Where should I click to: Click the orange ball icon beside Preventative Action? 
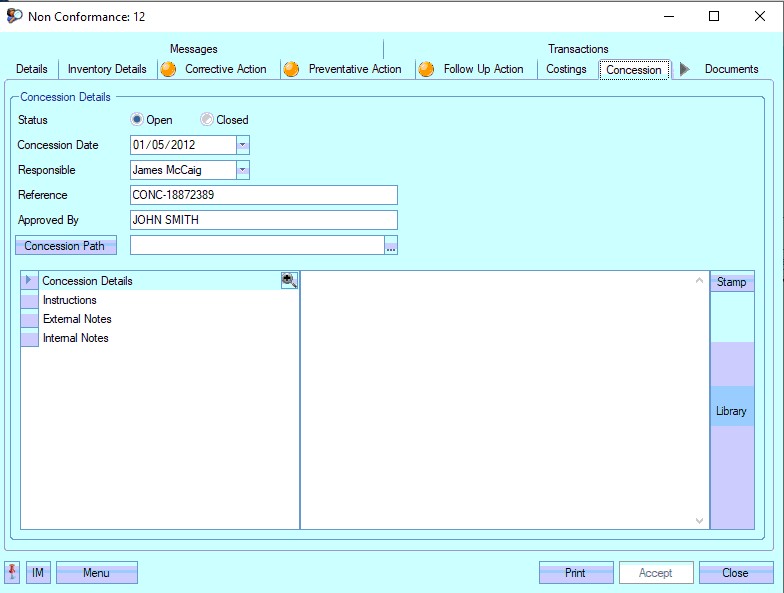291,69
